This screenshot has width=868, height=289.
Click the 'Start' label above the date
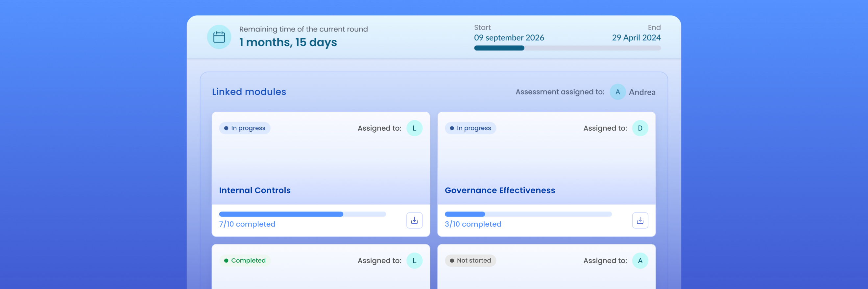point(482,28)
